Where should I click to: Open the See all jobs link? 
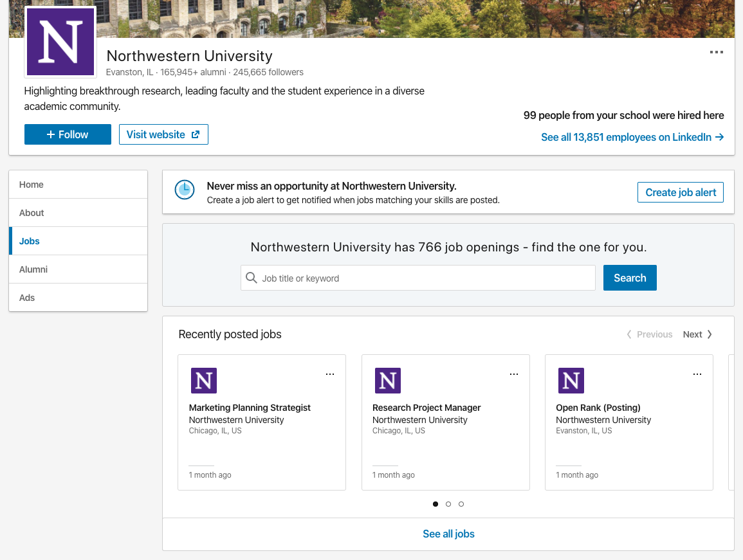click(x=448, y=534)
